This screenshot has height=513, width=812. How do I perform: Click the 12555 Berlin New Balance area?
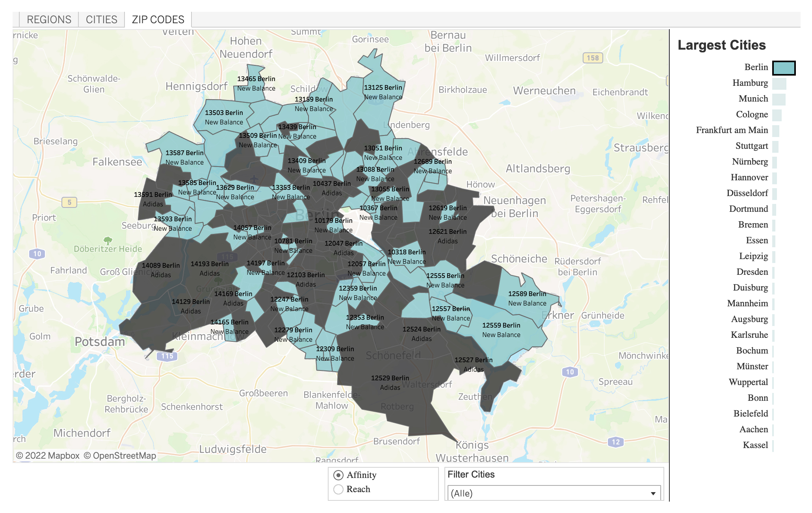pos(445,280)
